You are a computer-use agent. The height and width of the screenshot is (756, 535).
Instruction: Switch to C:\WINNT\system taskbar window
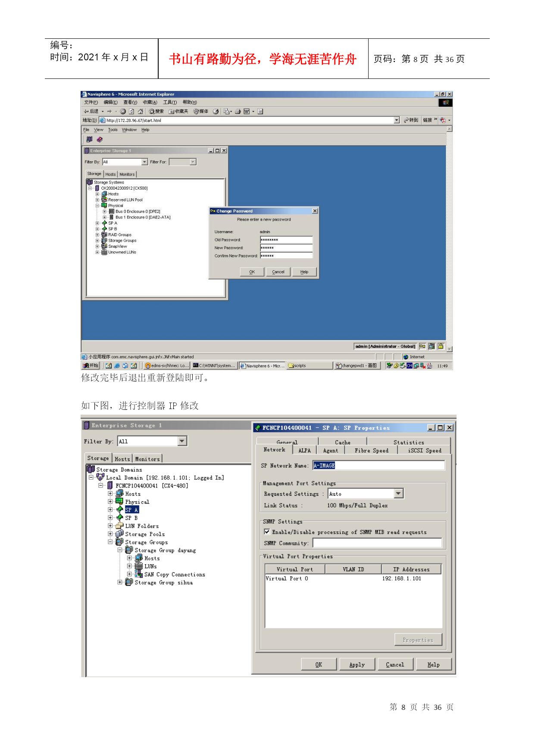tap(214, 366)
